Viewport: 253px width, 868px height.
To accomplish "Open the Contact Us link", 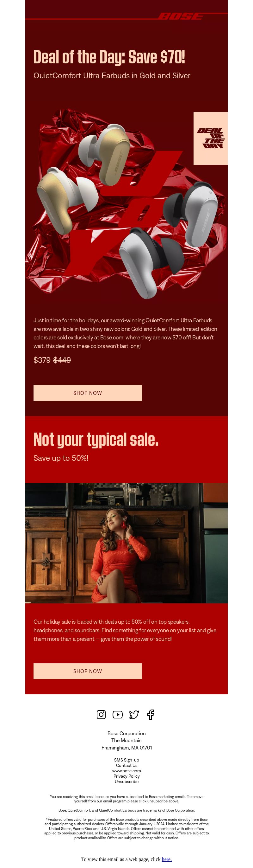I will [x=126, y=765].
